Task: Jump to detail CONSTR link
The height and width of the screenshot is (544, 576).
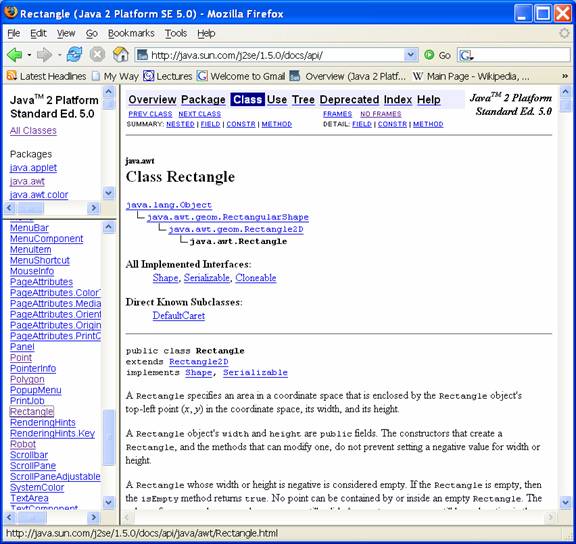Action: (x=392, y=124)
